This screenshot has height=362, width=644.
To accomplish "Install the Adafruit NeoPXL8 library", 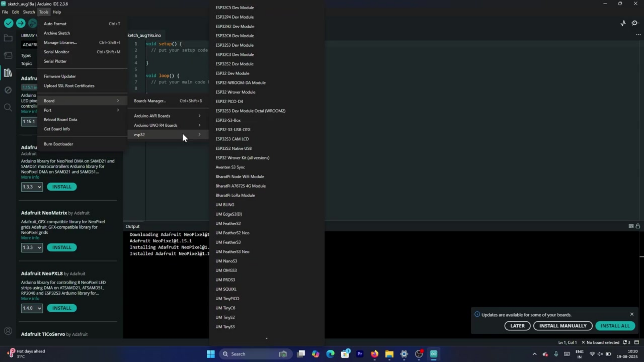I will pyautogui.click(x=62, y=308).
